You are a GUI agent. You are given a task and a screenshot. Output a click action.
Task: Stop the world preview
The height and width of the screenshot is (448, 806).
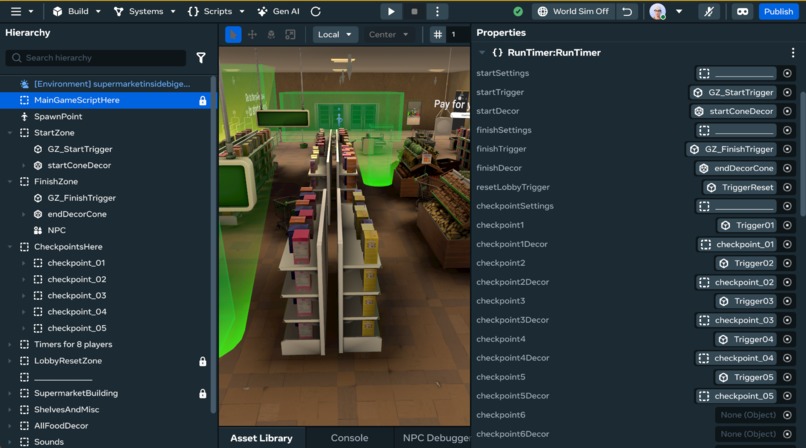(x=414, y=11)
